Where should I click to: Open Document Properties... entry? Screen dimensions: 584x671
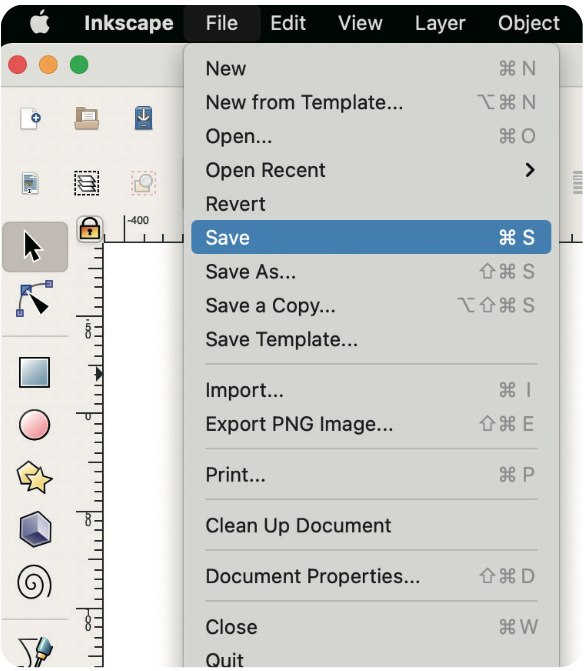click(x=371, y=576)
